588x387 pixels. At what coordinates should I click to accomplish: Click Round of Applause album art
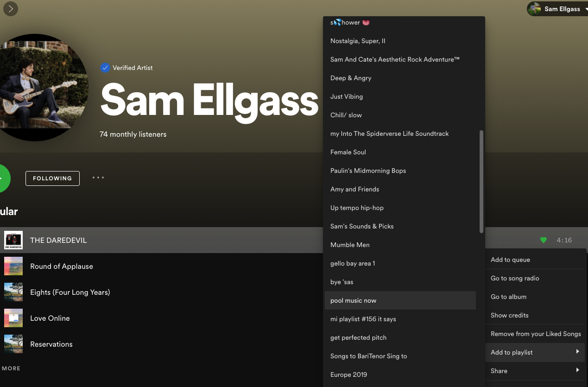[13, 266]
